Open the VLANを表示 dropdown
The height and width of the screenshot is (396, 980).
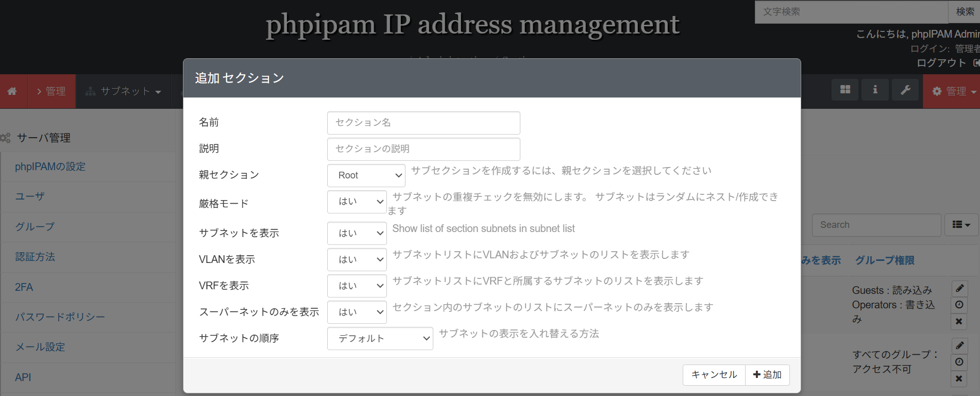click(x=357, y=259)
